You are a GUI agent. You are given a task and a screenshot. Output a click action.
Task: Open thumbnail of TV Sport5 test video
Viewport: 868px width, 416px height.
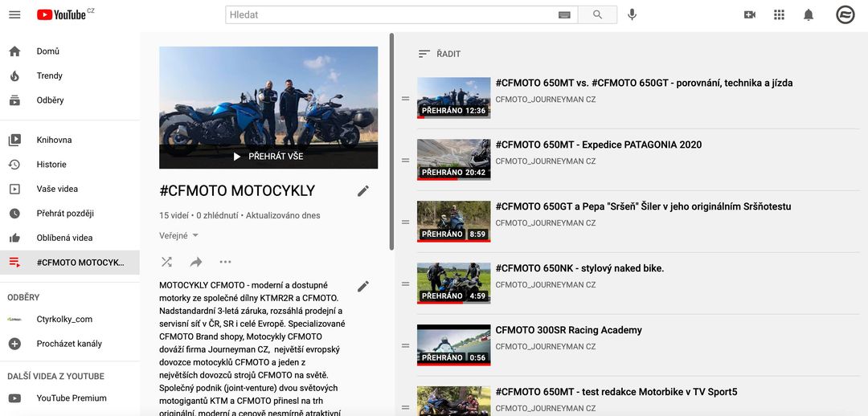pyautogui.click(x=454, y=401)
